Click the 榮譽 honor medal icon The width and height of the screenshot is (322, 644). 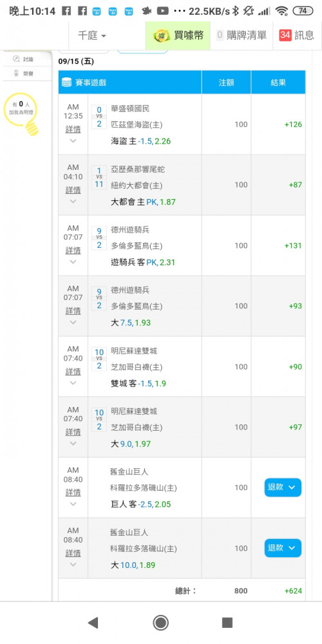pos(16,73)
